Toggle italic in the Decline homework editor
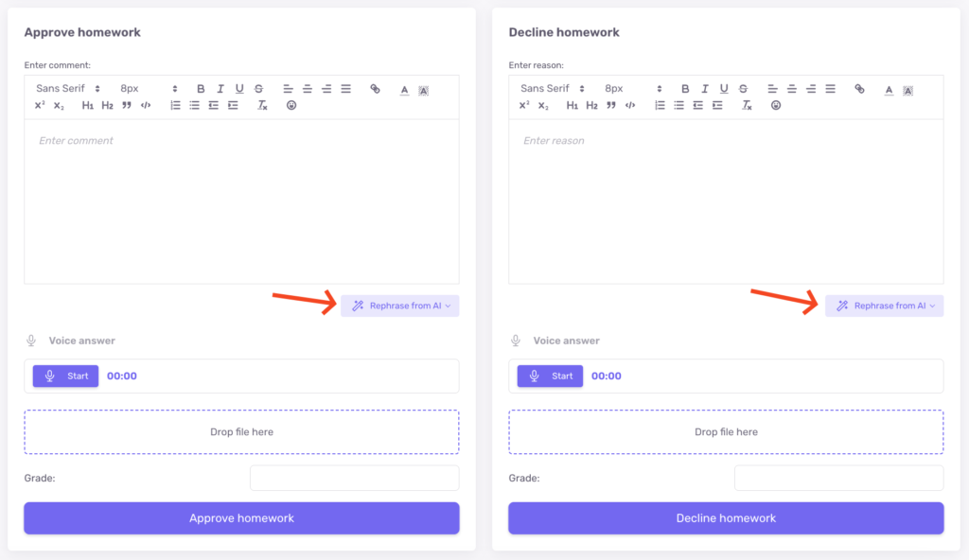The height and width of the screenshot is (560, 969). (x=704, y=89)
